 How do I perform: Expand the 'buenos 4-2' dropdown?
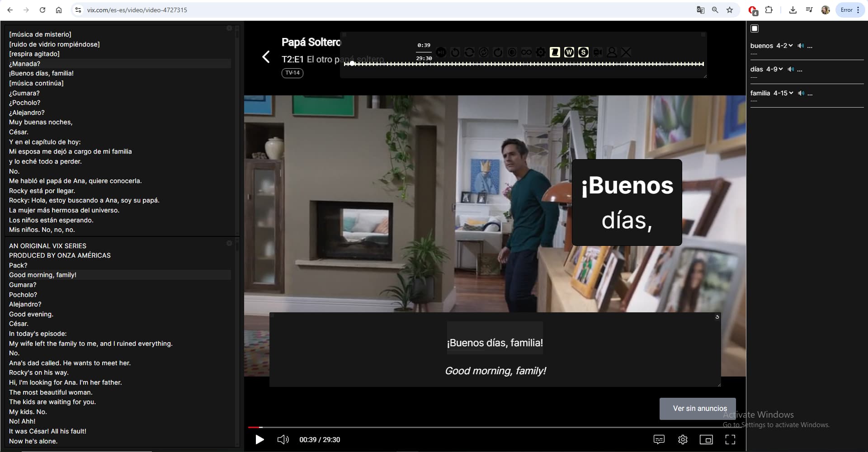[790, 46]
